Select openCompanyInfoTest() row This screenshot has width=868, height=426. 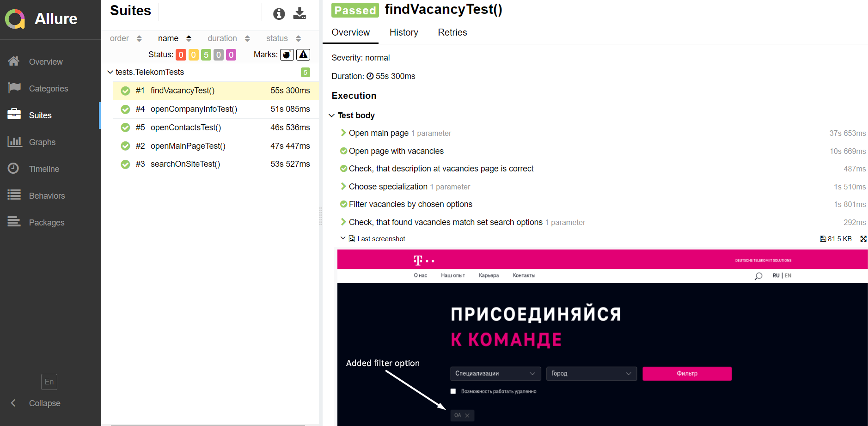pyautogui.click(x=216, y=109)
